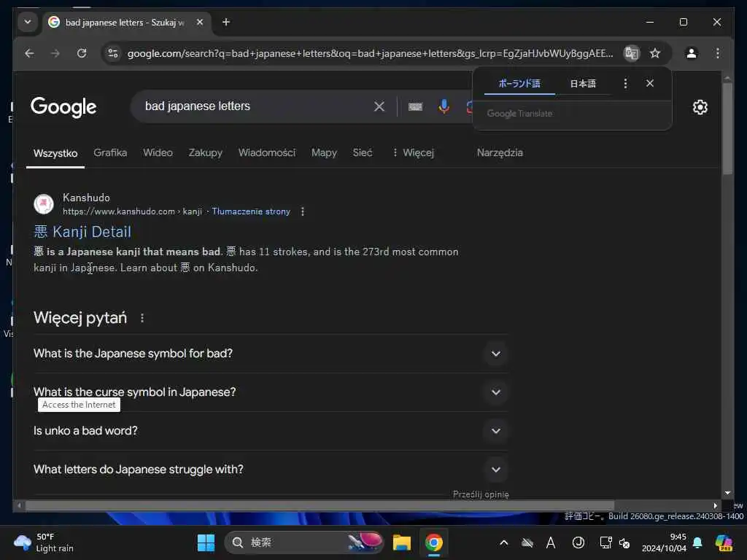
Task: Select ポーランド語 tab in translate popup
Action: (x=519, y=84)
